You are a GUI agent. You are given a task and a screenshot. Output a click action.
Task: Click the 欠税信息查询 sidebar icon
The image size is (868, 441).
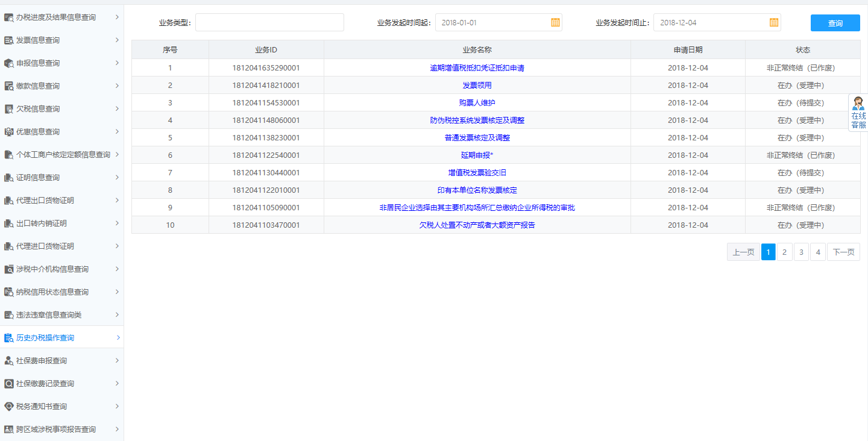click(8, 108)
